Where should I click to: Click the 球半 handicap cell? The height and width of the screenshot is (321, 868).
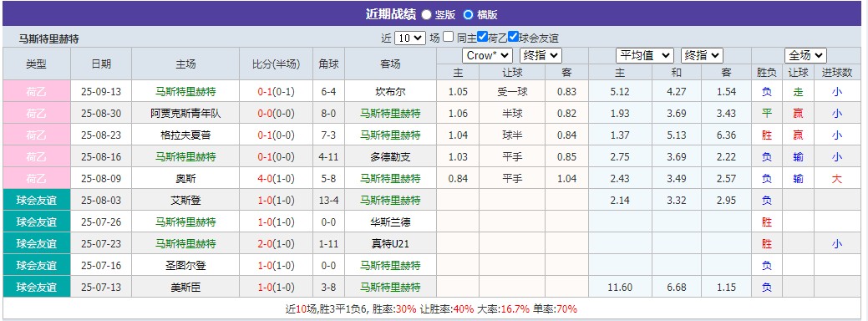tap(512, 135)
